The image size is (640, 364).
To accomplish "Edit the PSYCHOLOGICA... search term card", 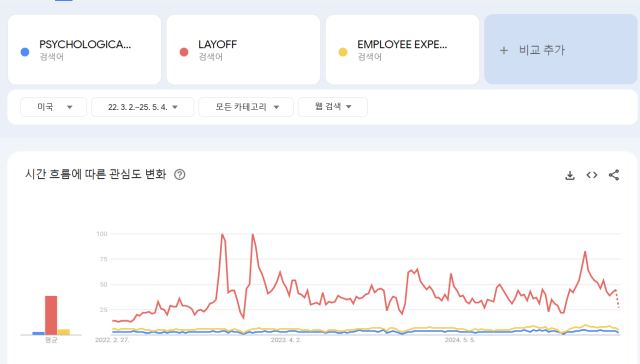I will pyautogui.click(x=84, y=50).
